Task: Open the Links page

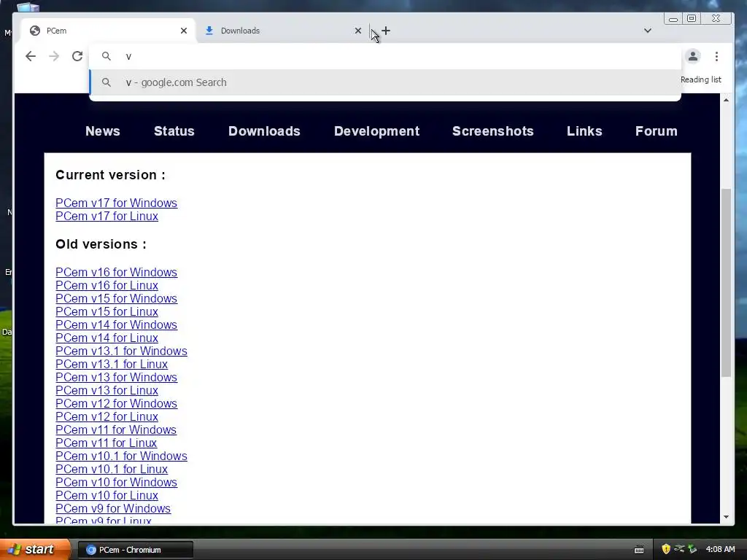Action: [x=584, y=131]
